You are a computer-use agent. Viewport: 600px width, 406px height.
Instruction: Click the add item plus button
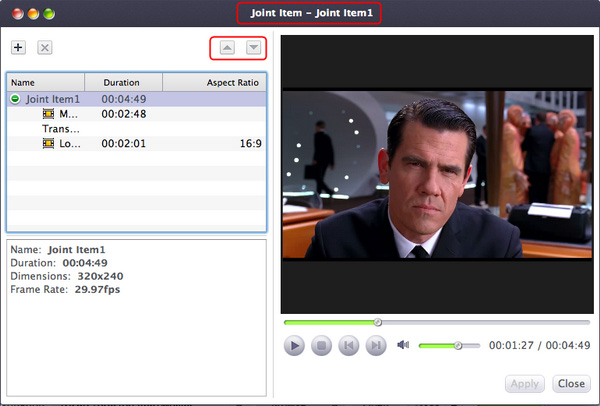[x=18, y=48]
